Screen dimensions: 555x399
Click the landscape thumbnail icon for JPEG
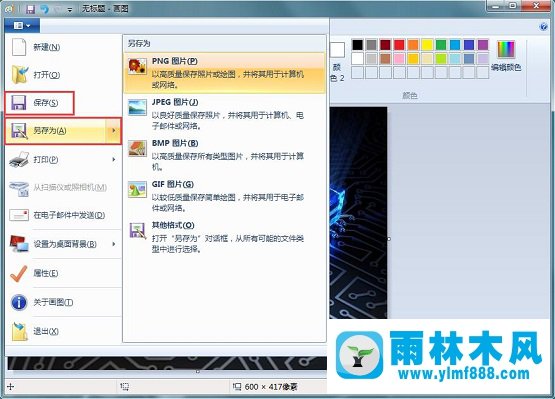(137, 108)
